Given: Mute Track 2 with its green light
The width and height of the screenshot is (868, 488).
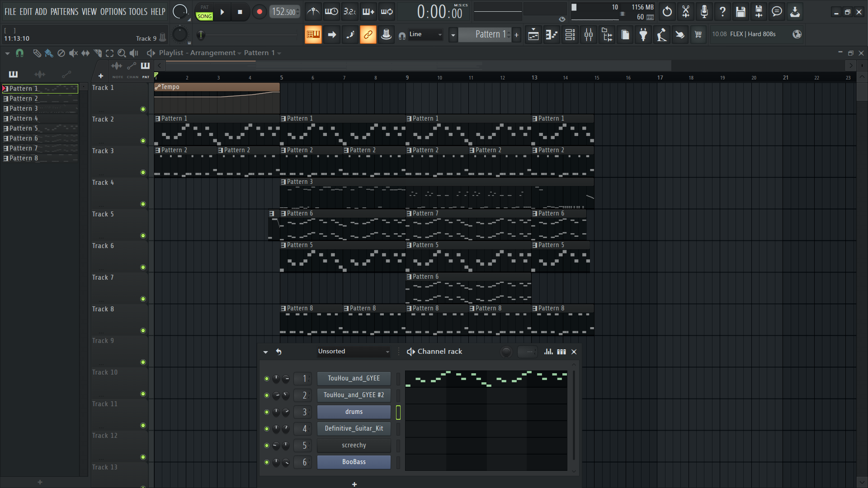Looking at the screenshot, I should tap(143, 141).
